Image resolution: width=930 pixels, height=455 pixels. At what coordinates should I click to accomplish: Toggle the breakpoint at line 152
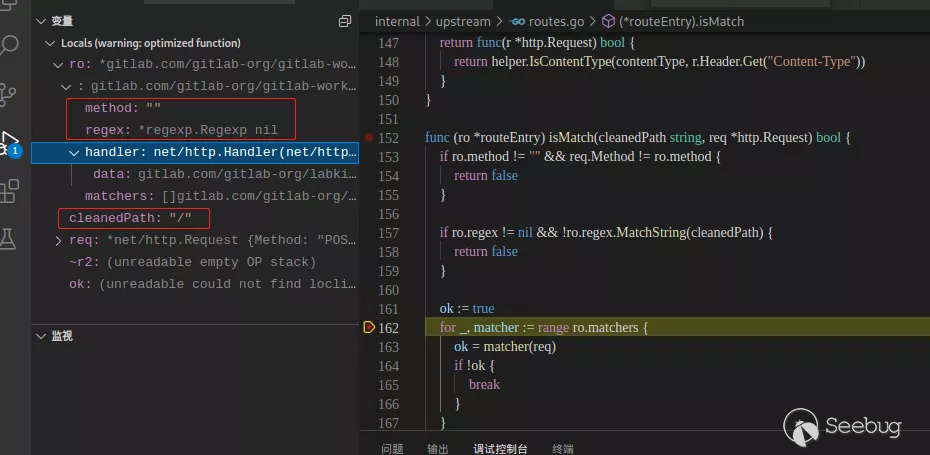click(368, 138)
